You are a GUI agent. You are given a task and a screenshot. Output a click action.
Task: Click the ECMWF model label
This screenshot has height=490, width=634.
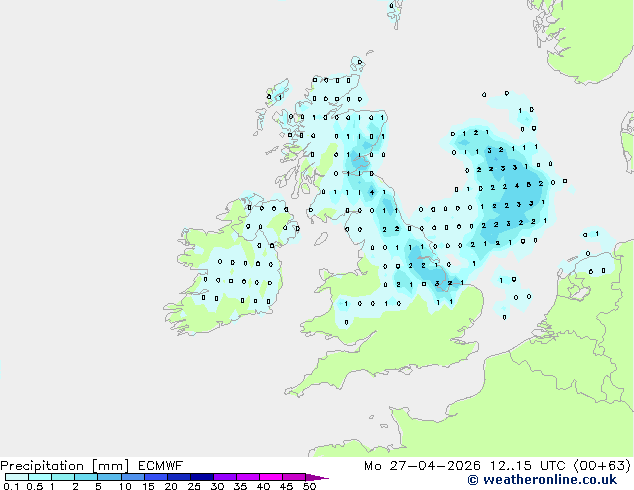[161, 466]
